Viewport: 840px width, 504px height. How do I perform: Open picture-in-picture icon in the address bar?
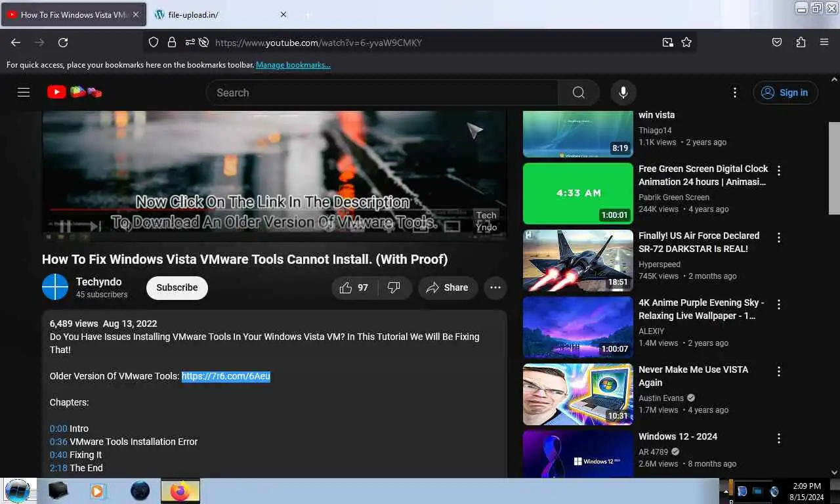(x=667, y=42)
